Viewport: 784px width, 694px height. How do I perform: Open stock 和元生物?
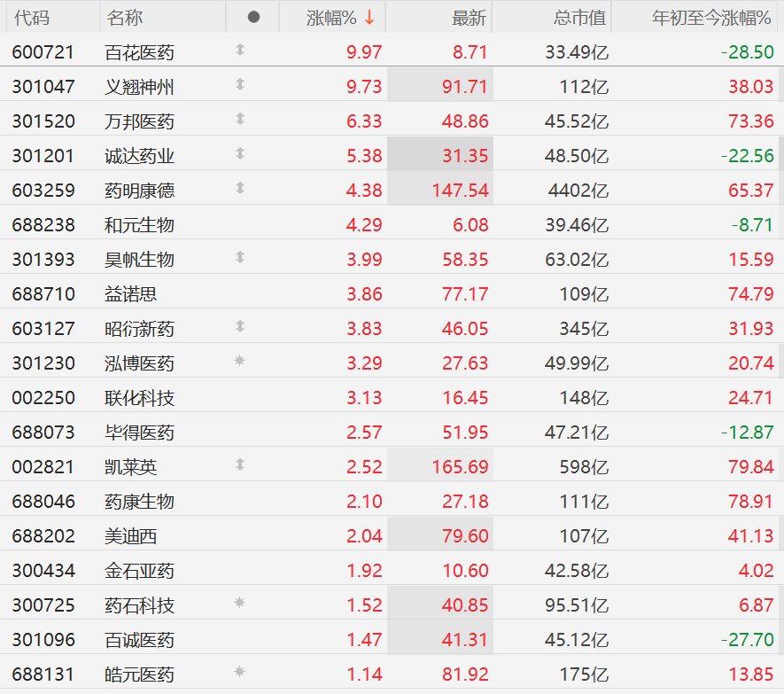139,225
